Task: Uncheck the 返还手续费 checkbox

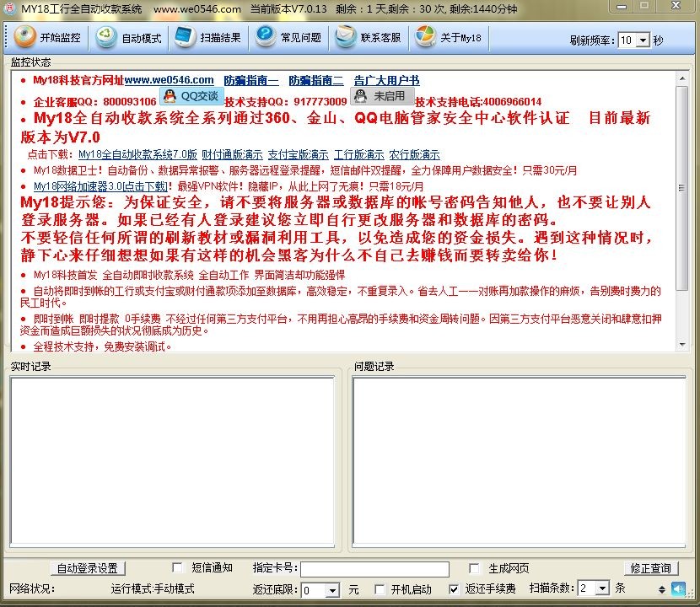Action: 454,589
